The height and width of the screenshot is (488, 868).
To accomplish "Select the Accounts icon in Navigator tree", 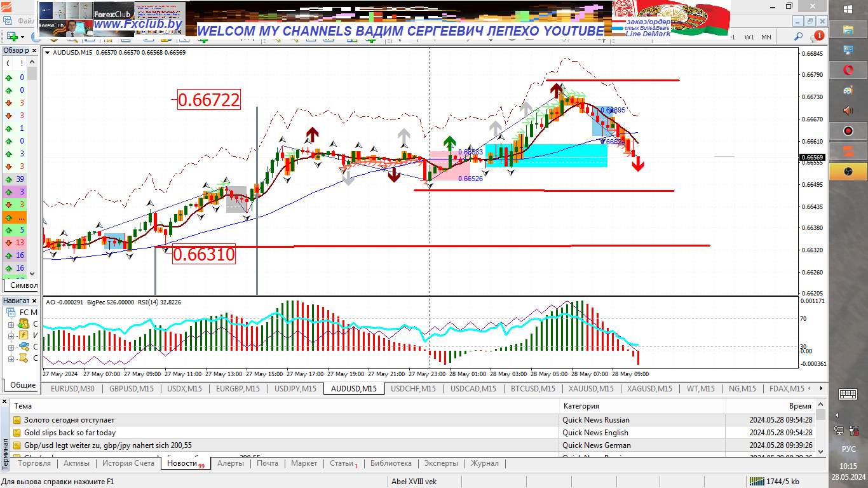I will [x=24, y=323].
